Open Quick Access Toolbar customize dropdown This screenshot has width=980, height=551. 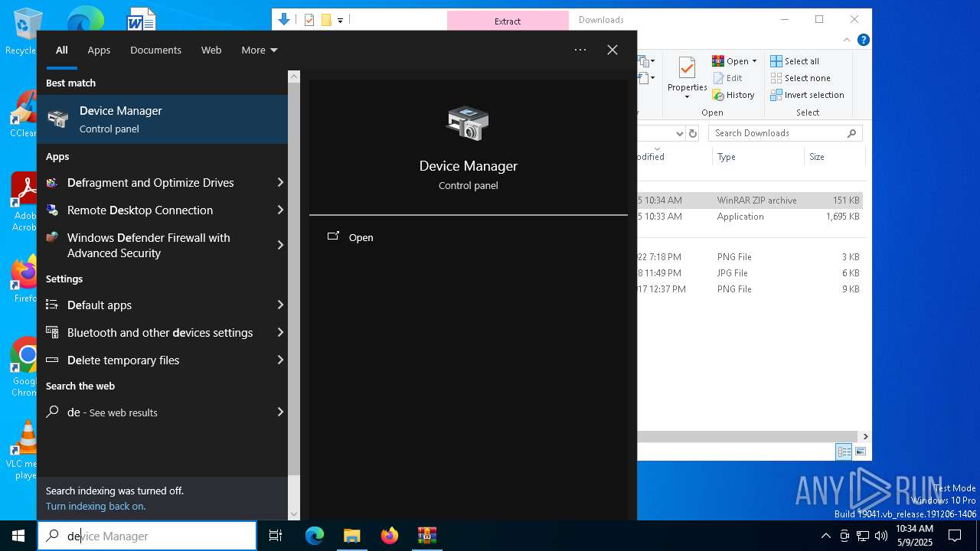(x=340, y=20)
